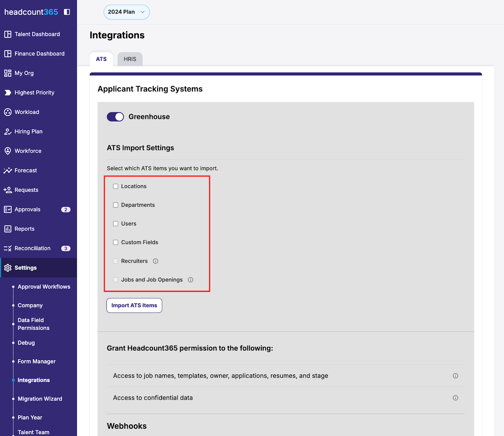Click the Reconciliation icon
This screenshot has height=436, width=504.
click(8, 248)
